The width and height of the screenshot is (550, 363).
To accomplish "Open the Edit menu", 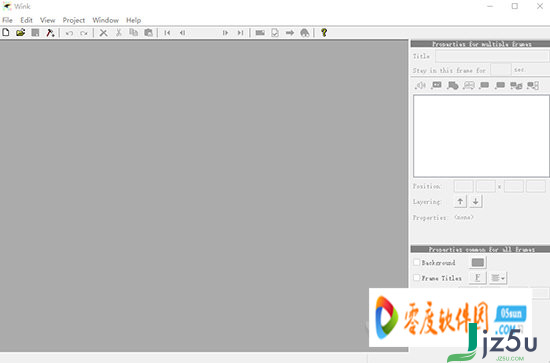I will [26, 20].
